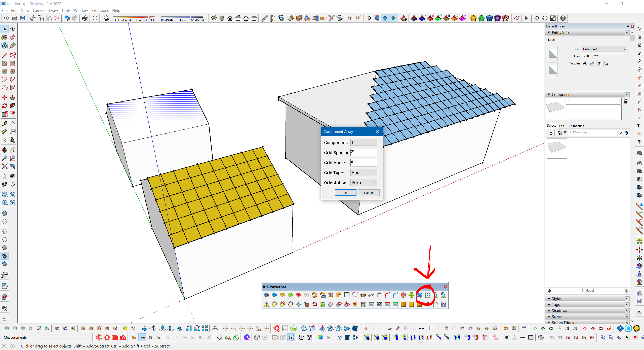Activate the Orbit tool
This screenshot has width=644, height=350.
pyautogui.click(x=4, y=150)
